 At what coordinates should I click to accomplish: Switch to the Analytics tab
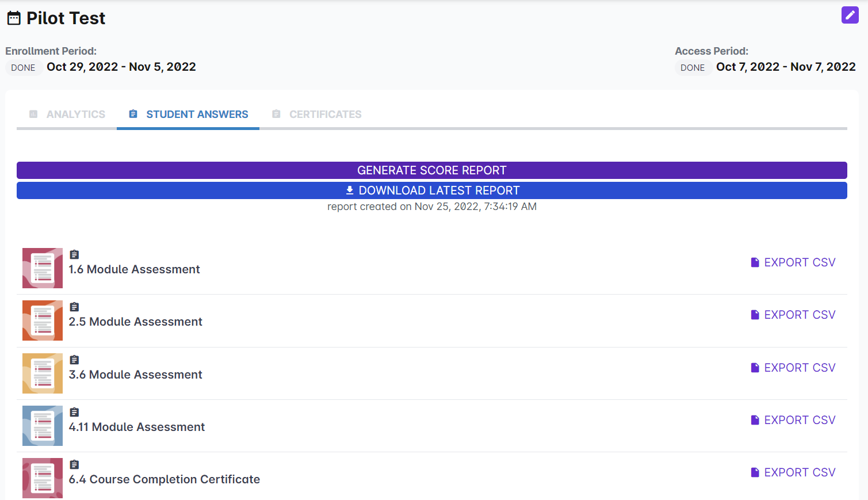click(x=67, y=114)
